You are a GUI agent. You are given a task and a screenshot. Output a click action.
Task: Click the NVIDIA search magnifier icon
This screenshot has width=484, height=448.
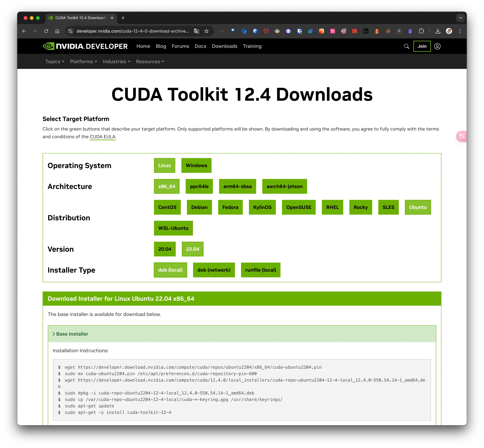point(406,46)
